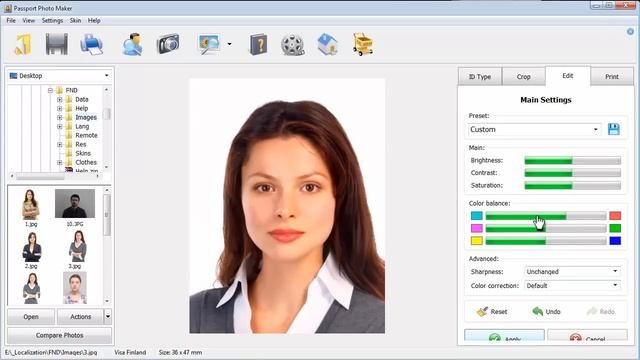
Task: Click the Compare Photos button
Action: (x=60, y=335)
